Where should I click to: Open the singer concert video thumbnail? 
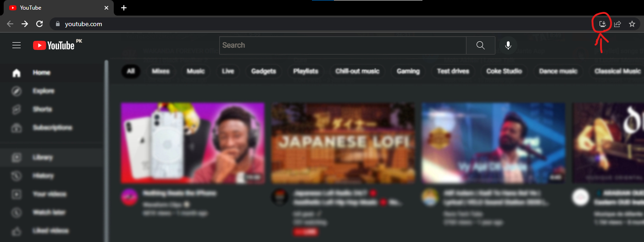(494, 143)
